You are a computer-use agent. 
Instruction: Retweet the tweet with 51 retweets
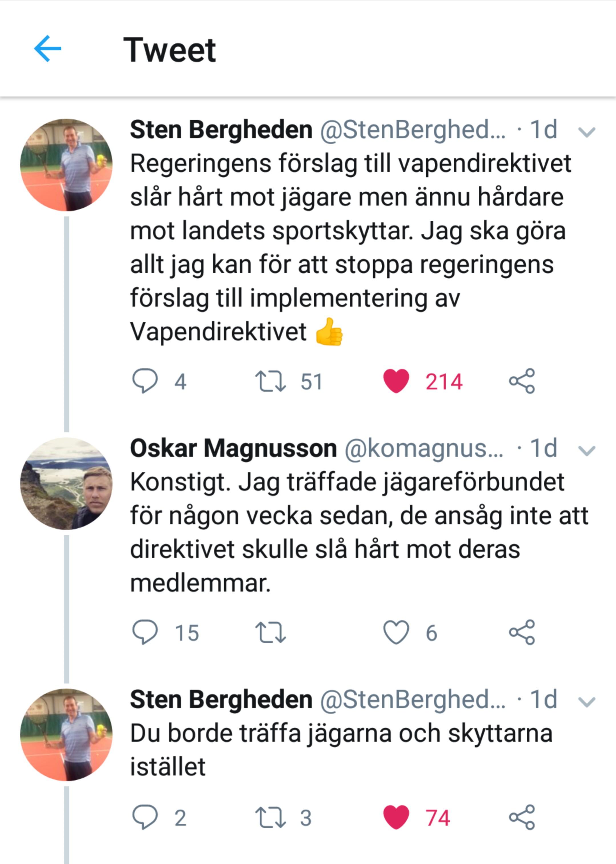pyautogui.click(x=270, y=381)
